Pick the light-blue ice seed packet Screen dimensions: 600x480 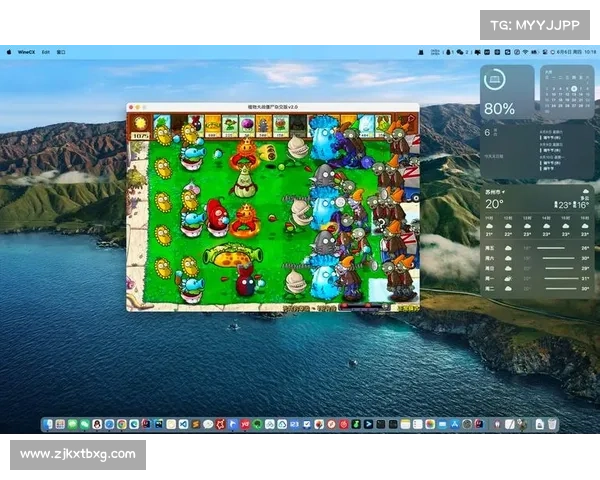tap(366, 126)
